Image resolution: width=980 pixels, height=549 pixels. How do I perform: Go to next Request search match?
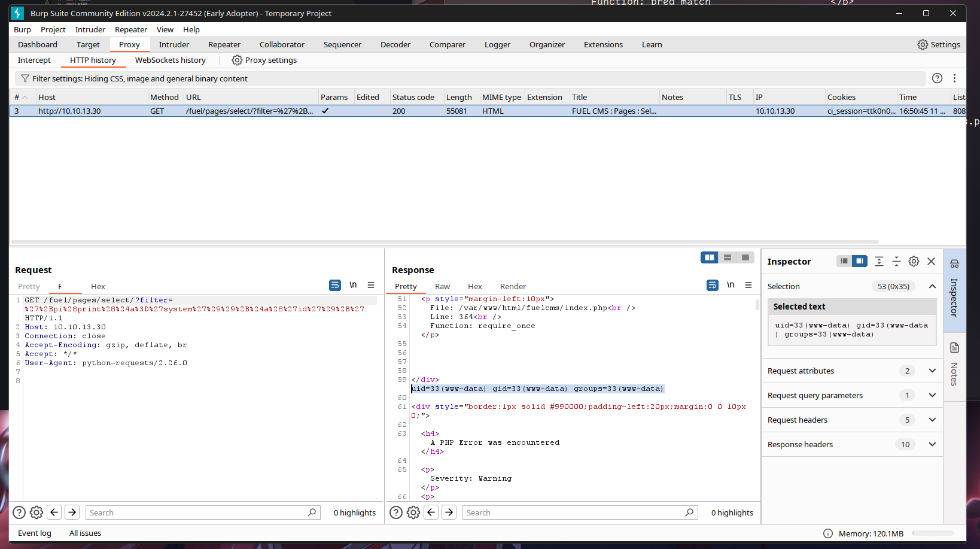(72, 512)
